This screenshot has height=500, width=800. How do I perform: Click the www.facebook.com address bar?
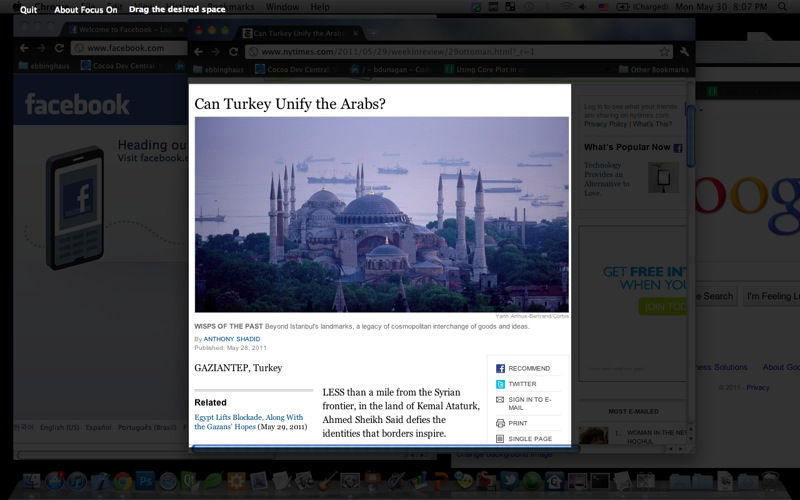(129, 48)
